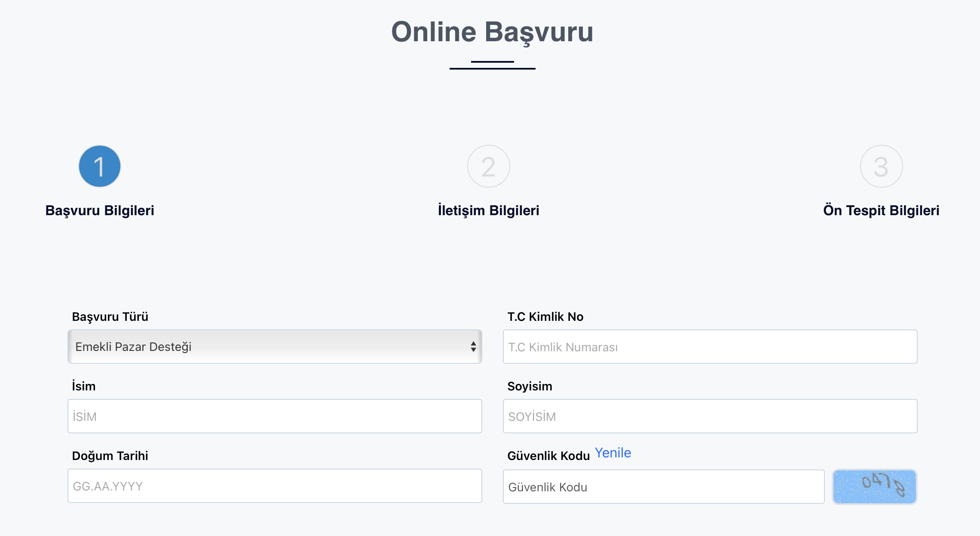This screenshot has width=980, height=536.
Task: Focus the T.C Kimlik Numarası field
Action: tap(710, 347)
